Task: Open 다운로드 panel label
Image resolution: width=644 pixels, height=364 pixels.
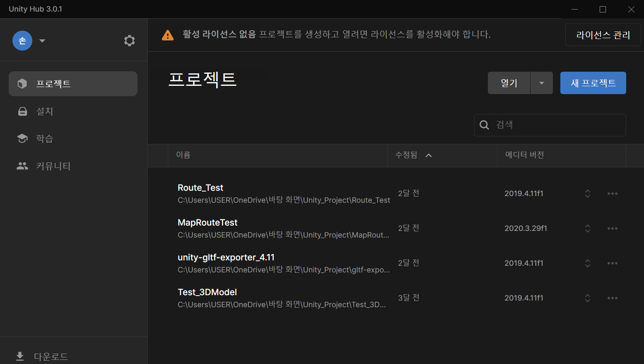Action: [51, 357]
